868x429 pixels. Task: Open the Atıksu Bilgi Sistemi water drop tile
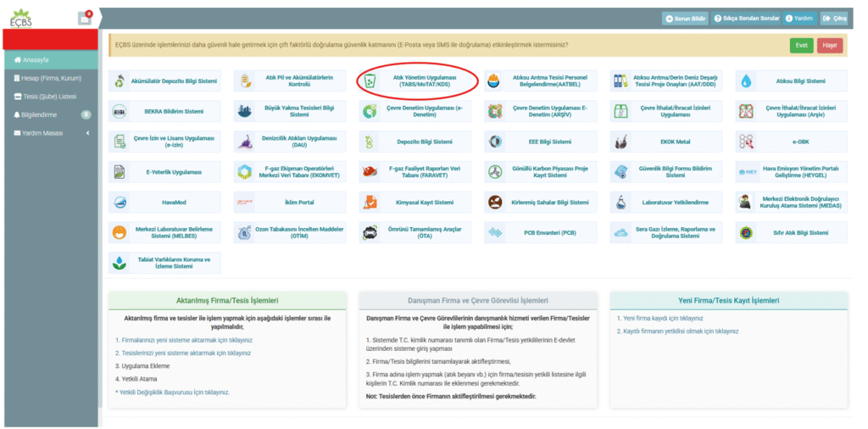[x=790, y=81]
